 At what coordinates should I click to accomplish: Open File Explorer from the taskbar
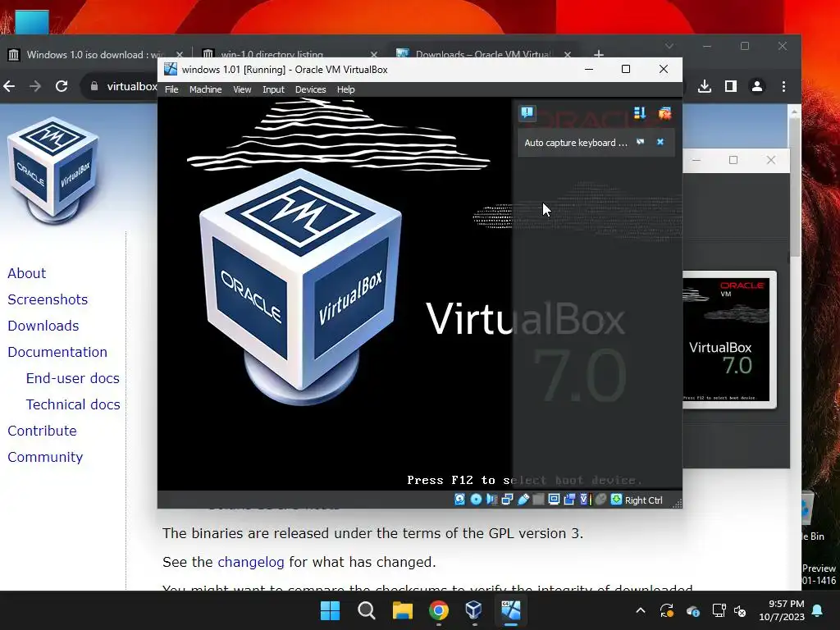tap(402, 610)
